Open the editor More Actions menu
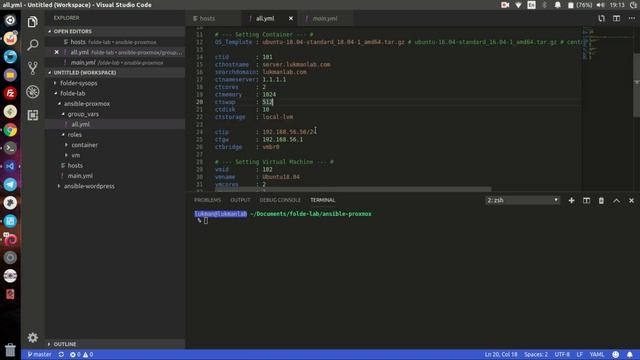The width and height of the screenshot is (640, 360). point(631,18)
